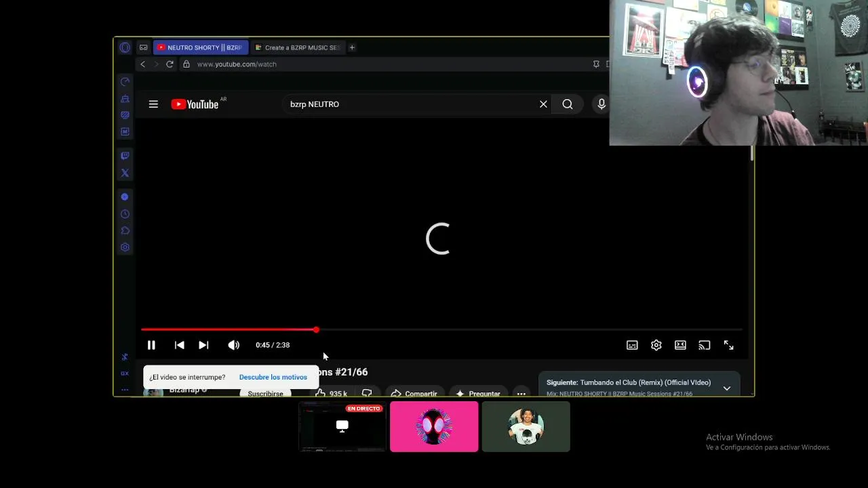
Task: Click '¿El video se interrumpe?' text
Action: click(187, 377)
